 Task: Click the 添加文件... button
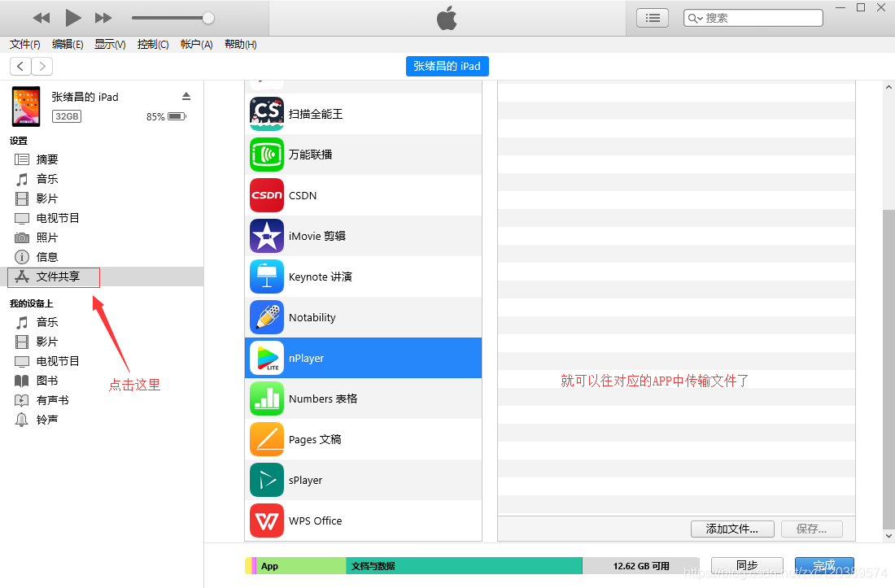pos(732,529)
